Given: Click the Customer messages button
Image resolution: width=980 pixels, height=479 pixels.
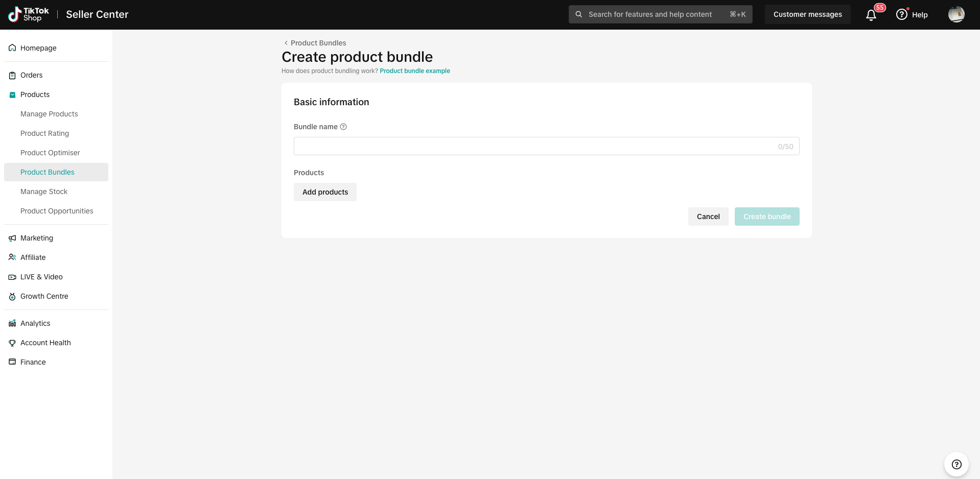Looking at the screenshot, I should [807, 14].
